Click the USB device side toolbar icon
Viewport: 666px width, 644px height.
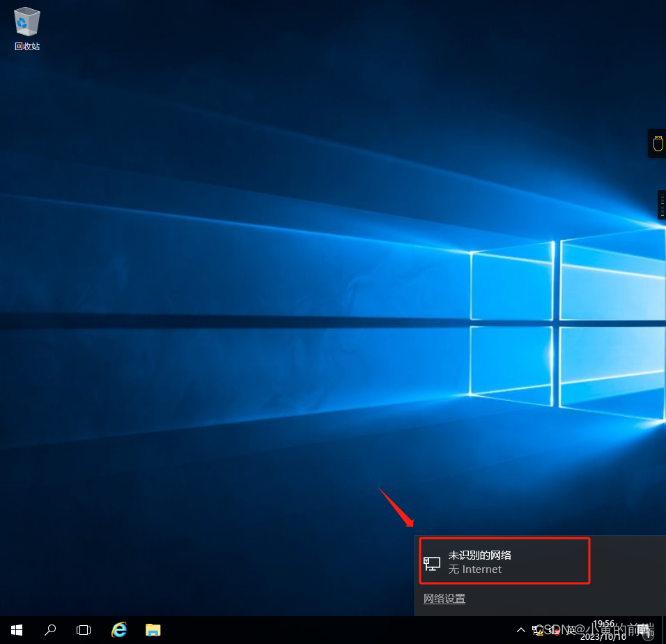pos(658,144)
